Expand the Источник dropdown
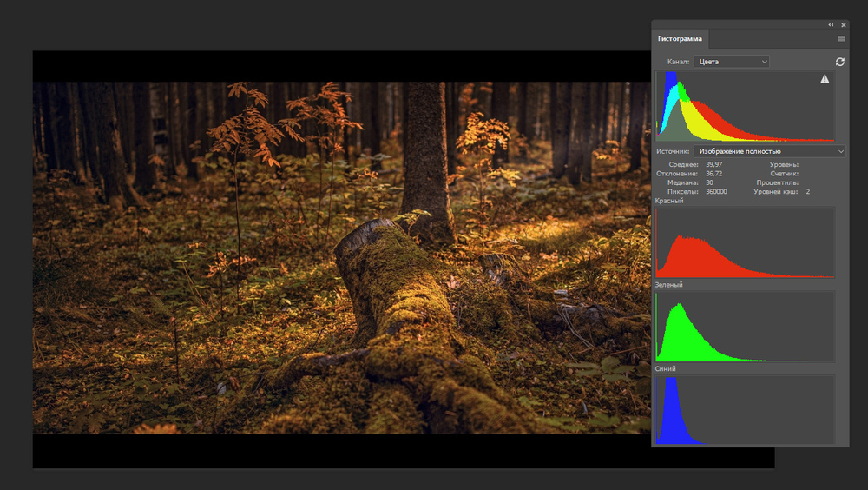 click(x=770, y=151)
